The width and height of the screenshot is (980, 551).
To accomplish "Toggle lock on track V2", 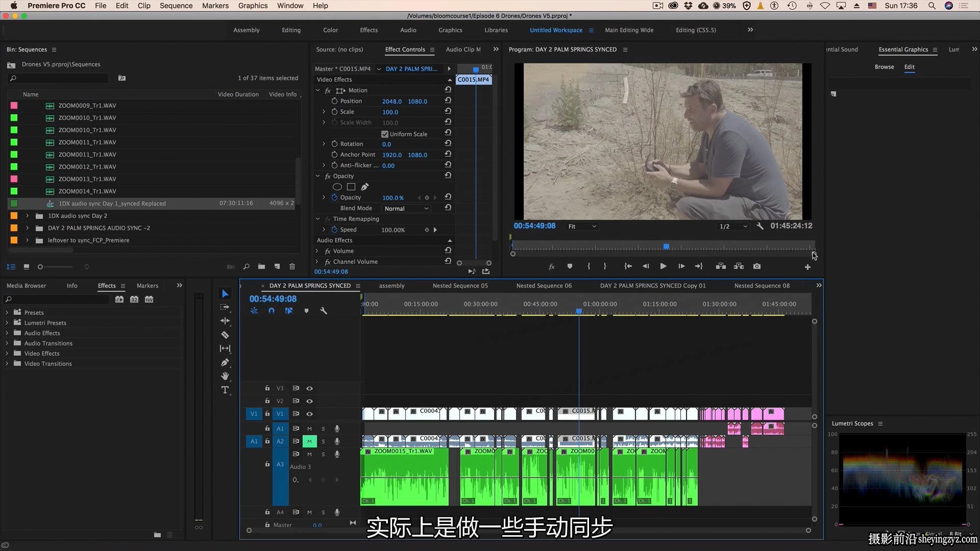I will tap(267, 401).
